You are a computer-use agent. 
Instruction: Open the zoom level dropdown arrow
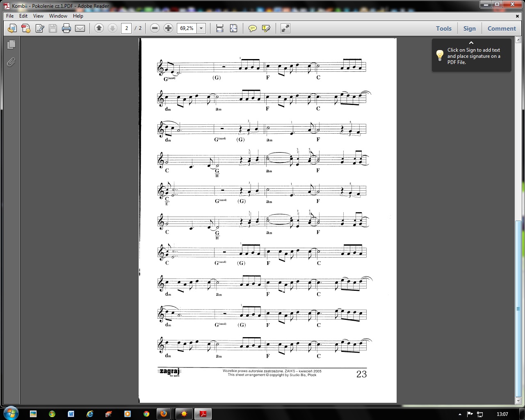pos(201,28)
